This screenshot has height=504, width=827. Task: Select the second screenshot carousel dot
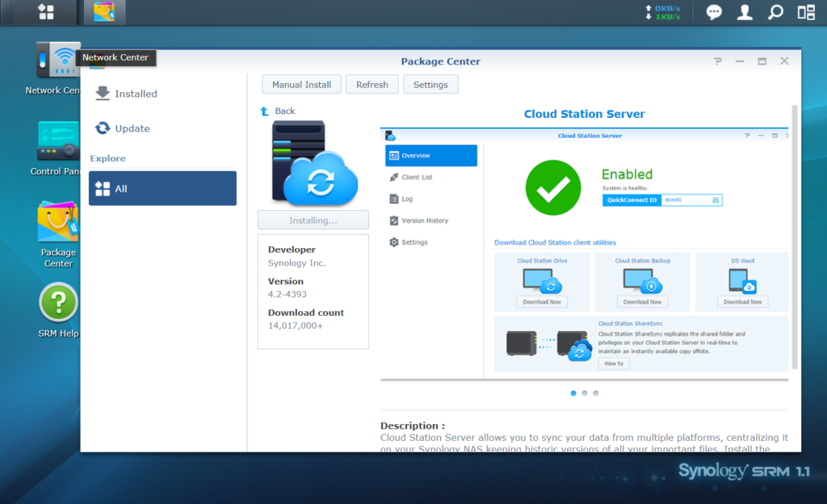coord(585,393)
